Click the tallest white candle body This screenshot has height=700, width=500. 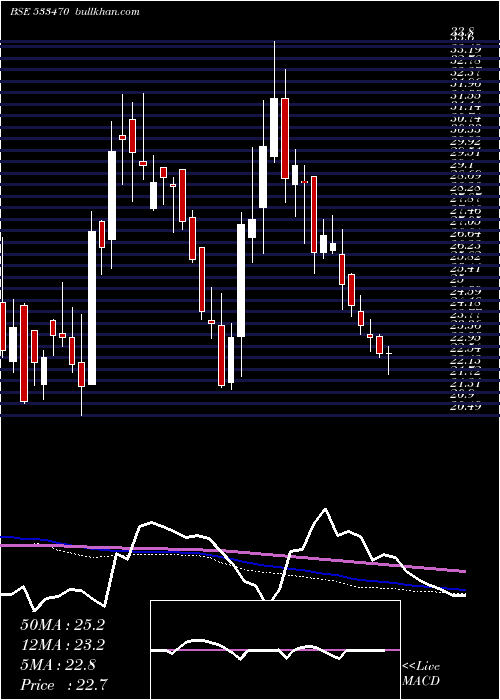92,308
